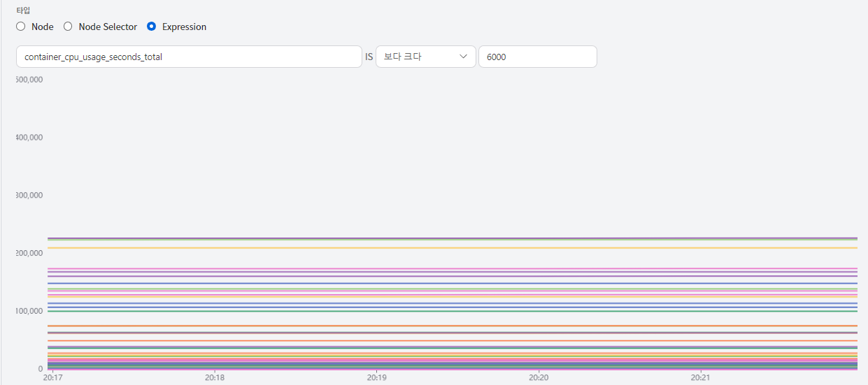Select the Node Selector radio option
The height and width of the screenshot is (385, 868).
[x=68, y=27]
